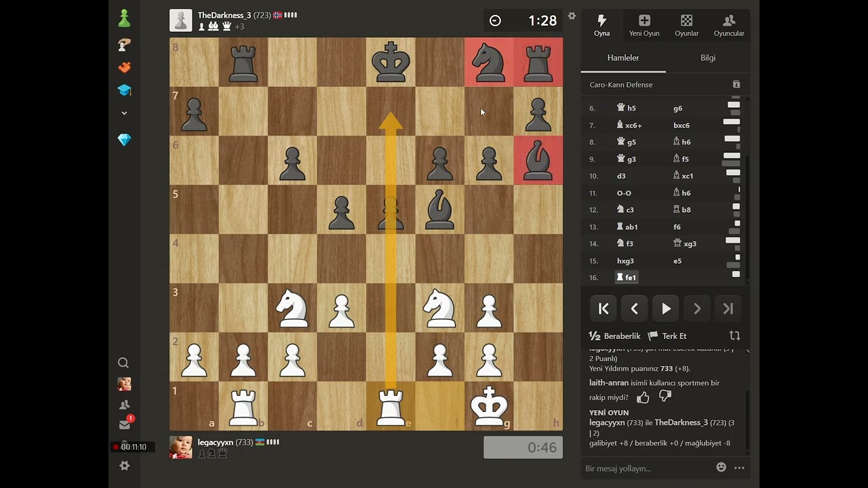The image size is (868, 488).
Task: Go back one move
Action: tap(635, 309)
